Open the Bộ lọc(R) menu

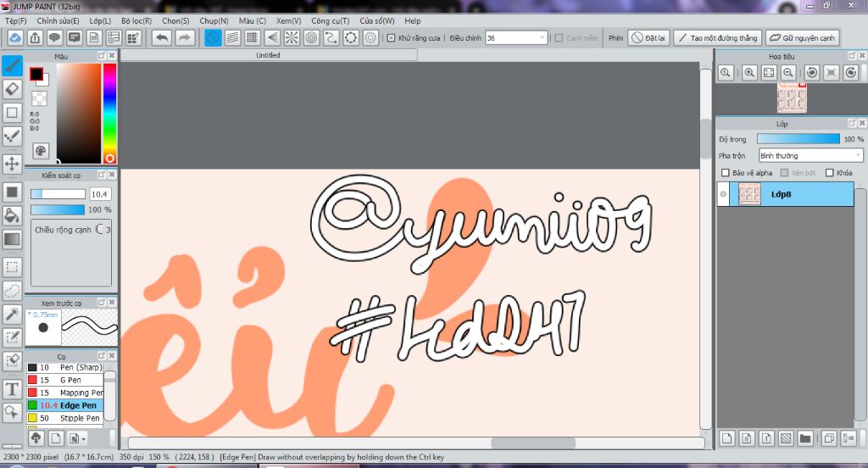pos(136,20)
